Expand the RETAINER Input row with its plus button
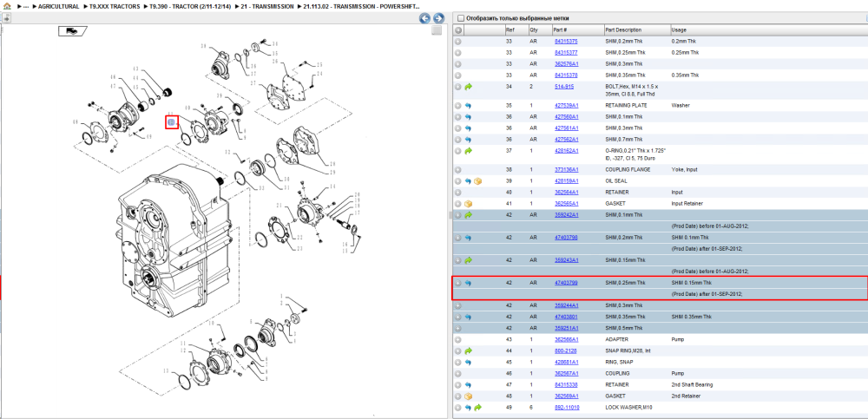Screen dimensions: 868x419 tap(457, 192)
